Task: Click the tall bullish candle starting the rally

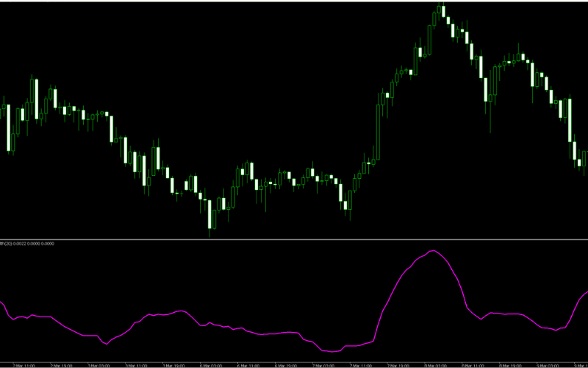Action: point(378,127)
